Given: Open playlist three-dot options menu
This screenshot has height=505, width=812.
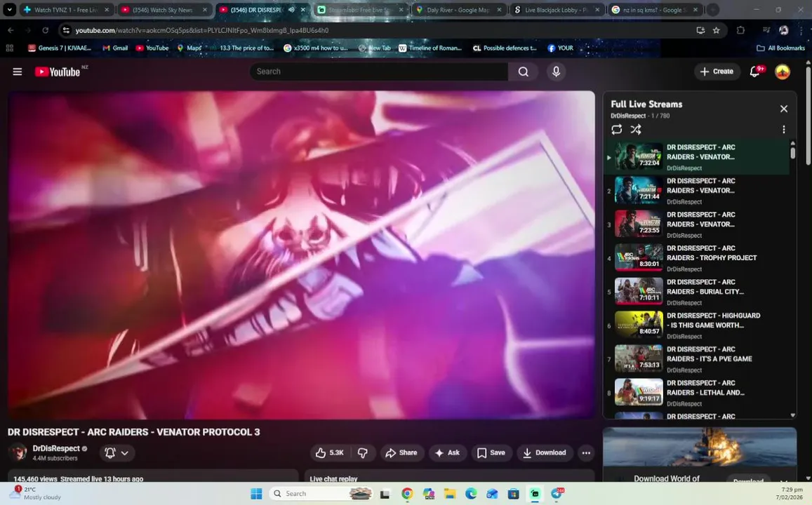Looking at the screenshot, I should coord(783,129).
